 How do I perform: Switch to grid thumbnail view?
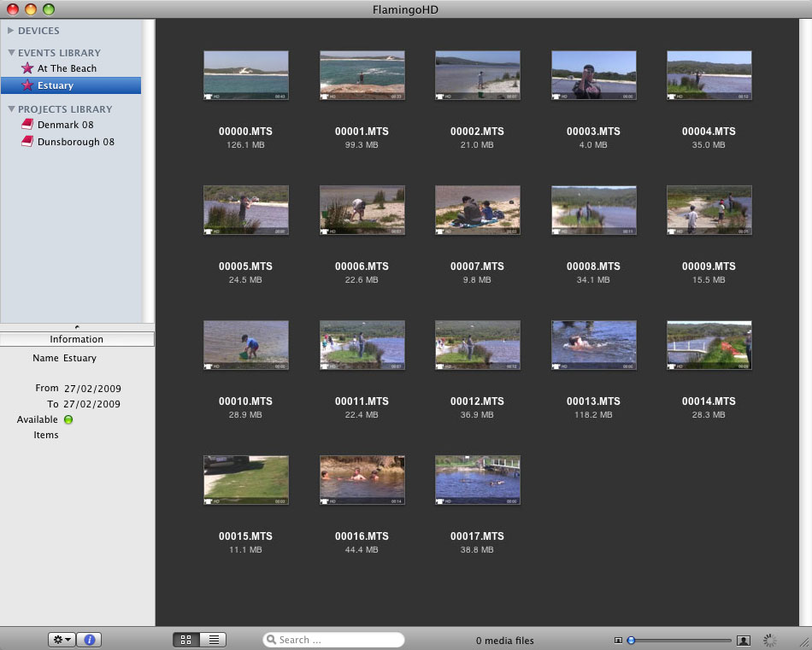[186, 640]
